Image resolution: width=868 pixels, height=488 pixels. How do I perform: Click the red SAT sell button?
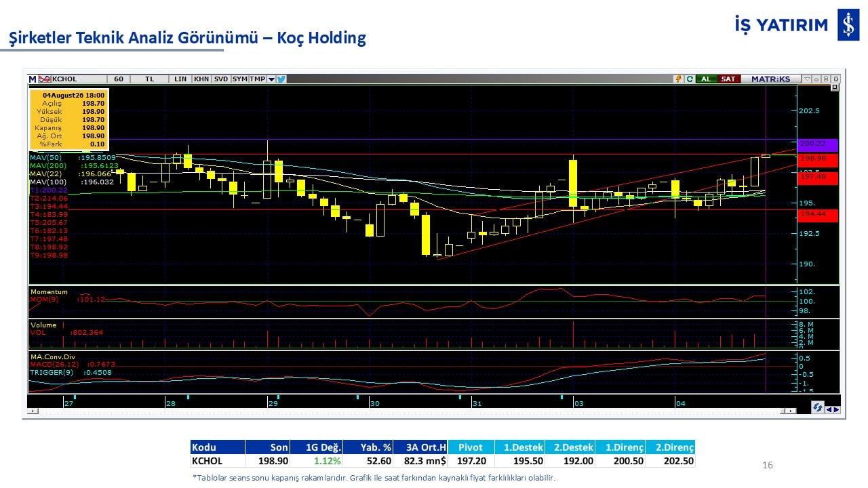tap(728, 79)
